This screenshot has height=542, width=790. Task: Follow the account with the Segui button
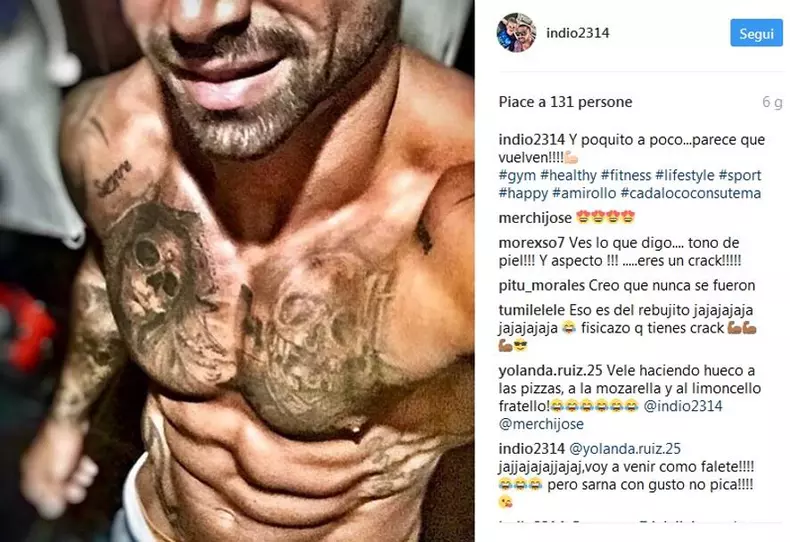click(x=756, y=33)
